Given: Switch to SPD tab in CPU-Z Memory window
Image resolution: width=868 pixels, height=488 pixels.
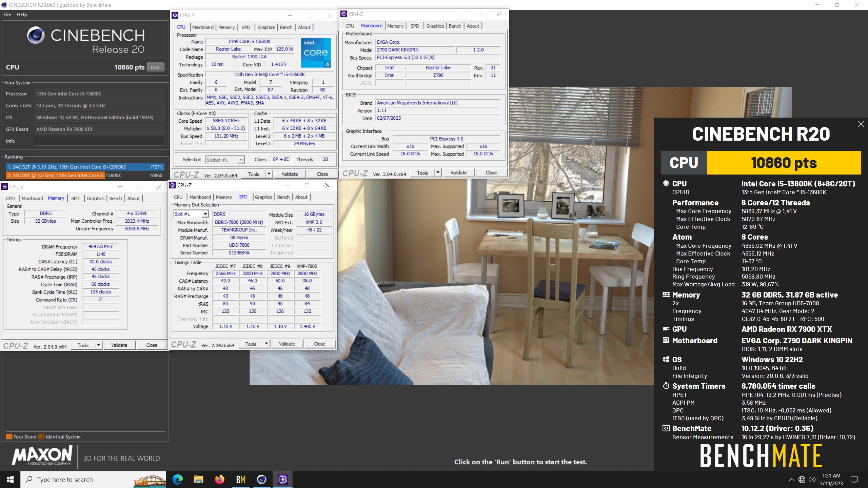Looking at the screenshot, I should coord(75,198).
